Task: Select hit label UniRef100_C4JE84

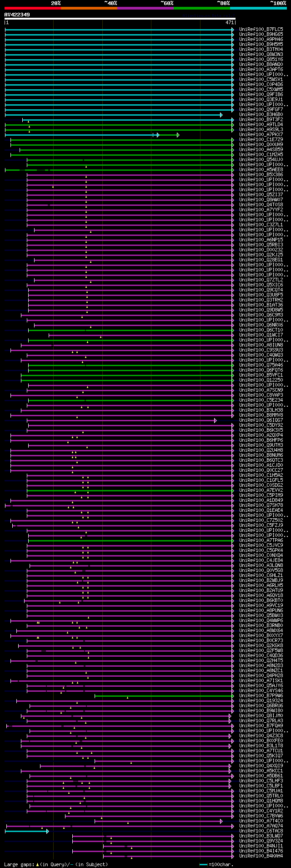Action: pos(261,561)
